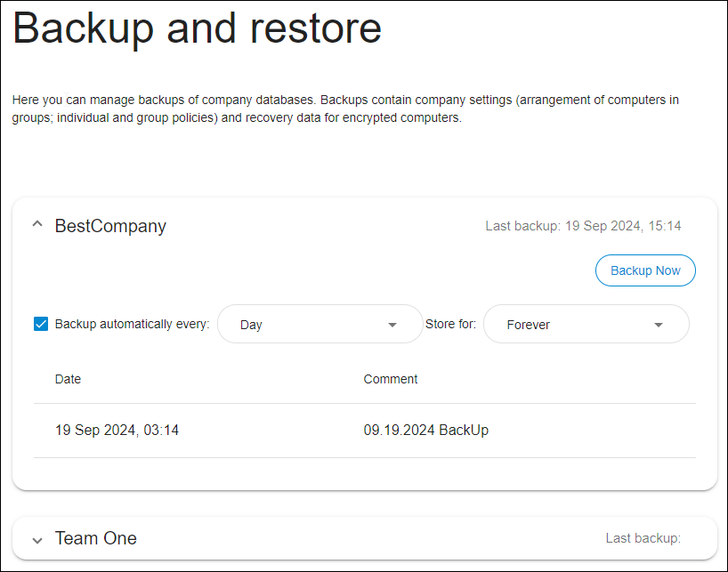Click the Day dropdown arrow icon
Viewport: 728px width, 572px height.
point(392,325)
